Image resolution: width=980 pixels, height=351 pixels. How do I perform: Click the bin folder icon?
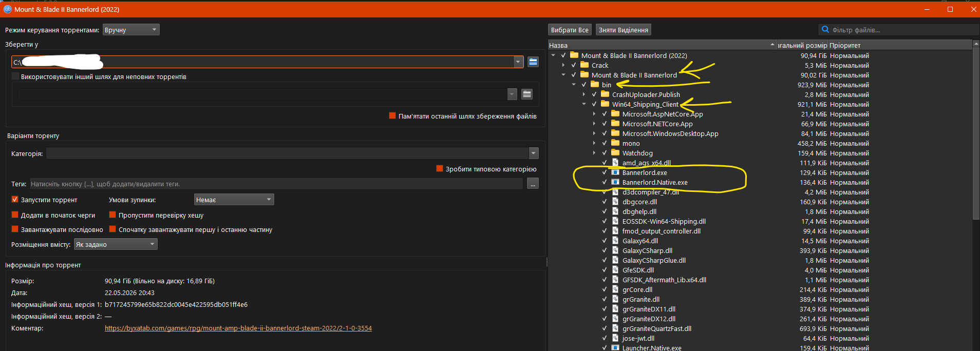click(595, 85)
